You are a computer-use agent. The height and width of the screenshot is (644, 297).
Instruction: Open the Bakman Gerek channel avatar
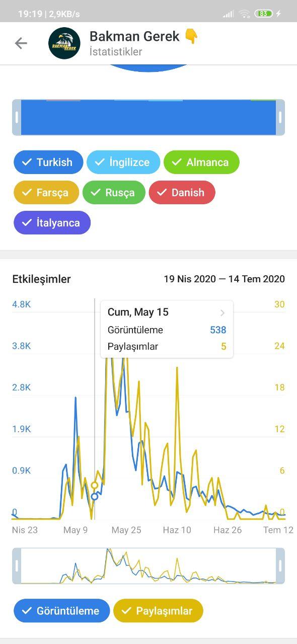[64, 43]
